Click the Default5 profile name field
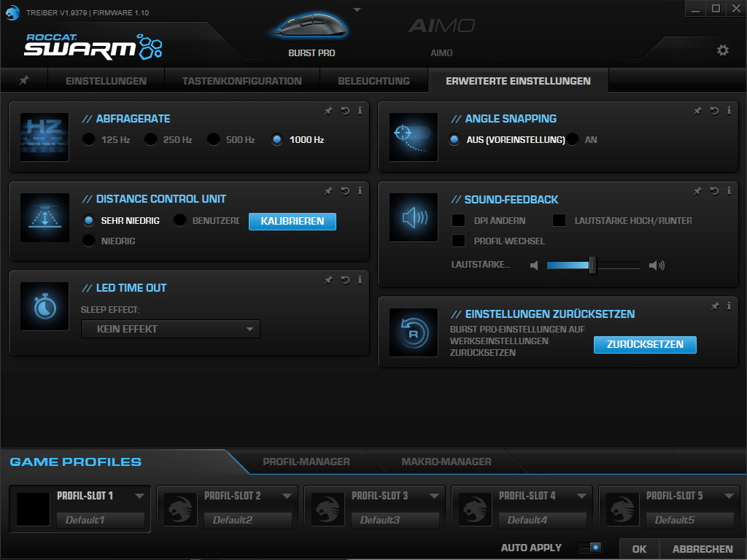Viewport: 747px width, 560px height. point(689,520)
